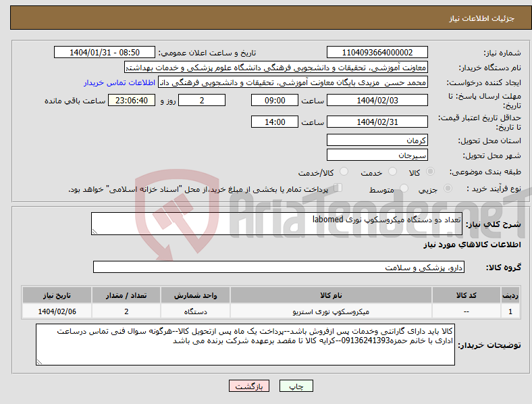The width and height of the screenshot is (532, 404).
Task: Click the شهر محل تحویل field سیرجان
Action: (x=377, y=155)
